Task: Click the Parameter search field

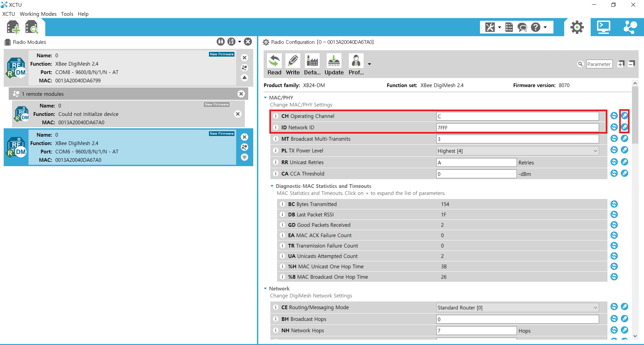Action: [599, 64]
